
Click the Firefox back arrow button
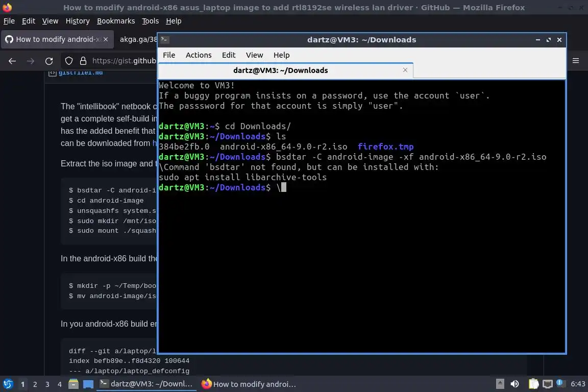click(12, 61)
